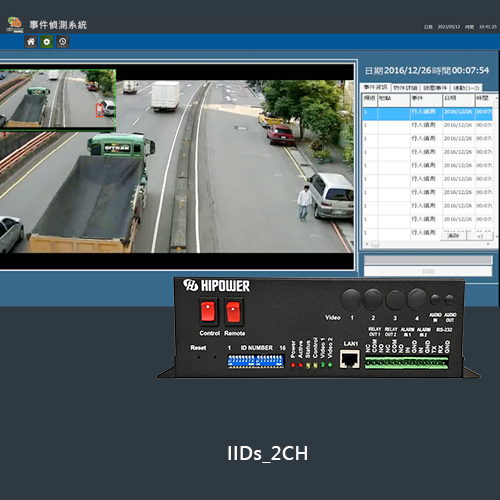
Task: Click the 清除 button below the event list
Action: 453,236
